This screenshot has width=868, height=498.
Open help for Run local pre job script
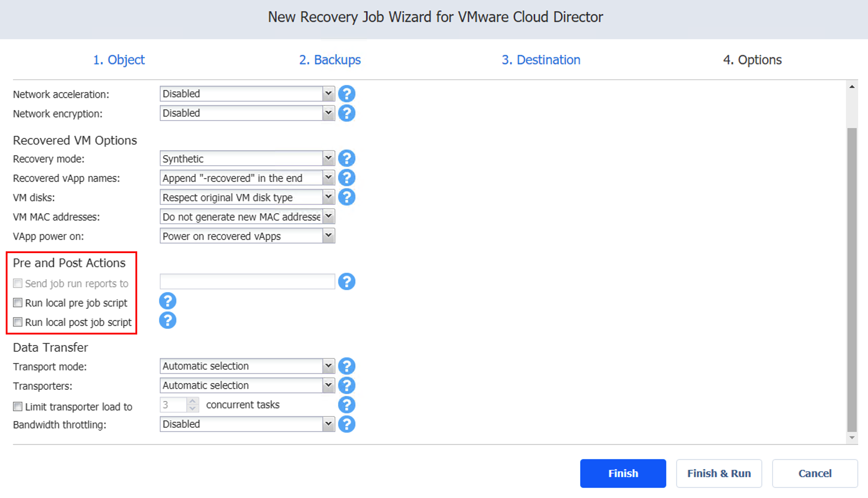coord(167,301)
